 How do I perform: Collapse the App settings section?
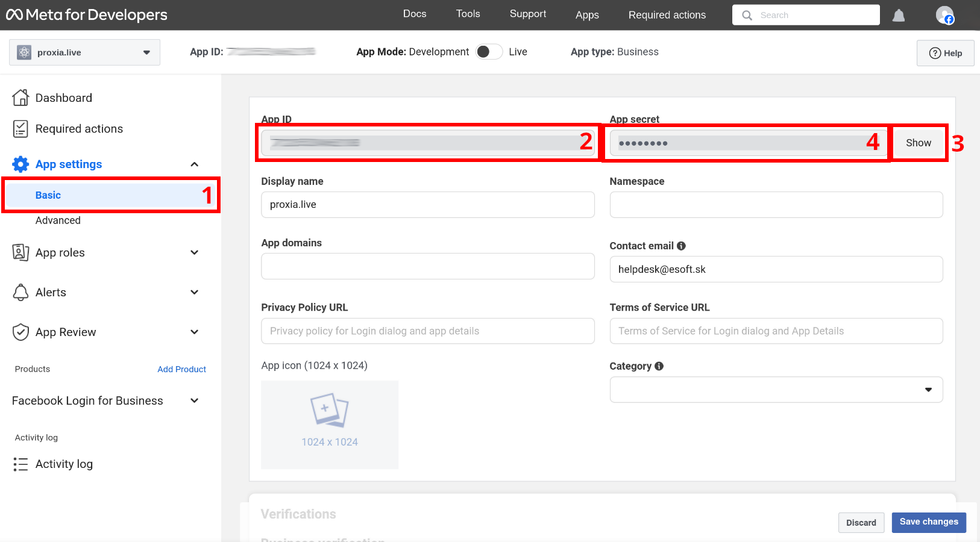point(194,164)
